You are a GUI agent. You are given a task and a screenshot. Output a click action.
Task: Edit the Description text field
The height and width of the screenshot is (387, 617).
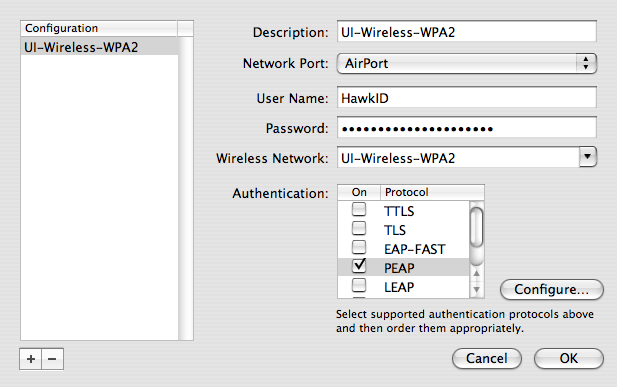click(x=467, y=31)
